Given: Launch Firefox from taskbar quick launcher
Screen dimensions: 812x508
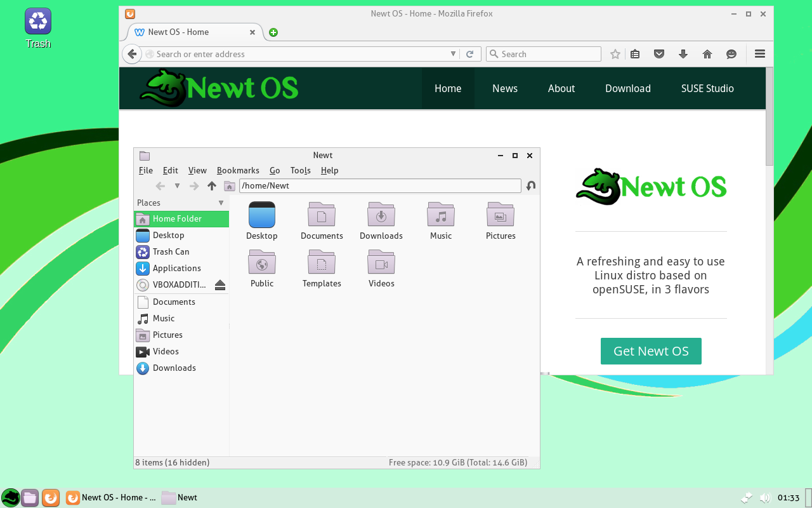Looking at the screenshot, I should pyautogui.click(x=51, y=498).
